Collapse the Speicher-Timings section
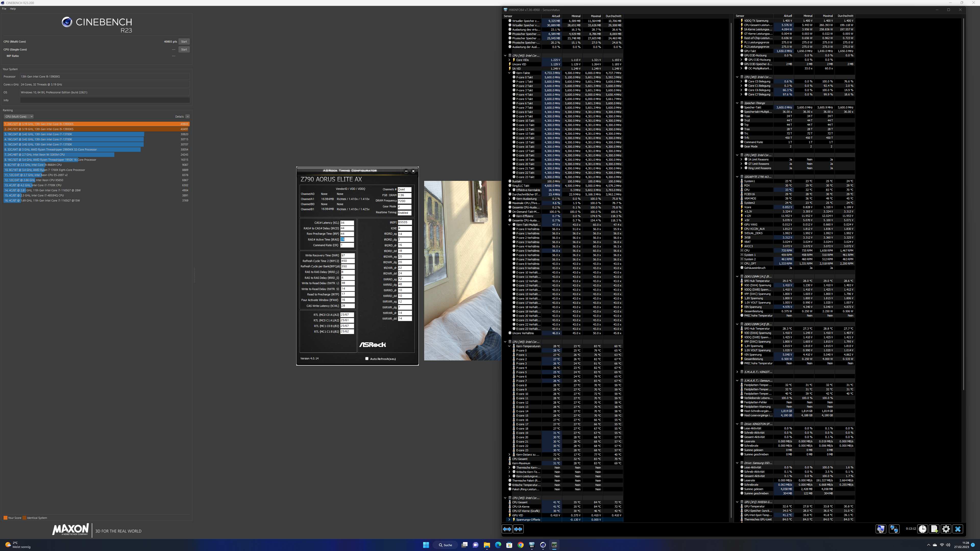Image resolution: width=980 pixels, height=551 pixels. point(738,103)
